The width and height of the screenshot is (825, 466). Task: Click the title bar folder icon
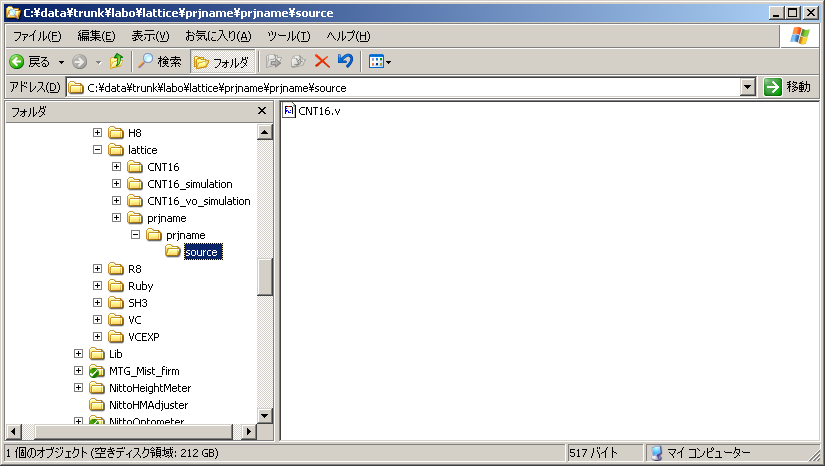click(13, 13)
